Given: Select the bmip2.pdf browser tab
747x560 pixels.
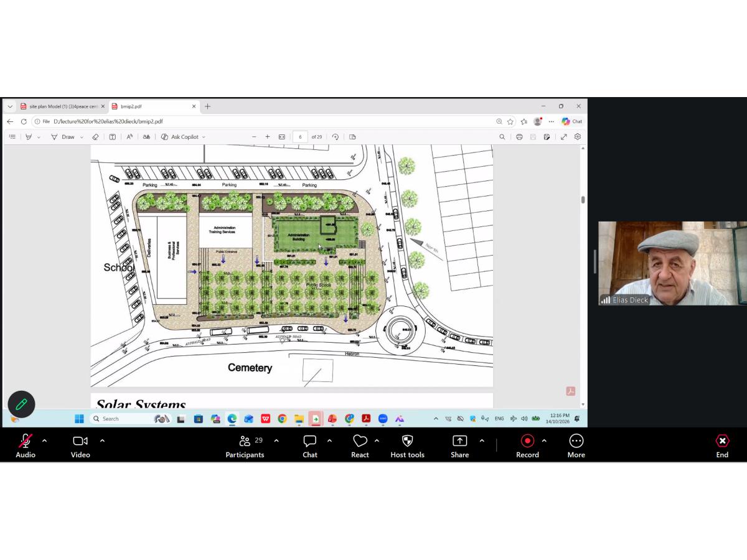Looking at the screenshot, I should click(154, 106).
